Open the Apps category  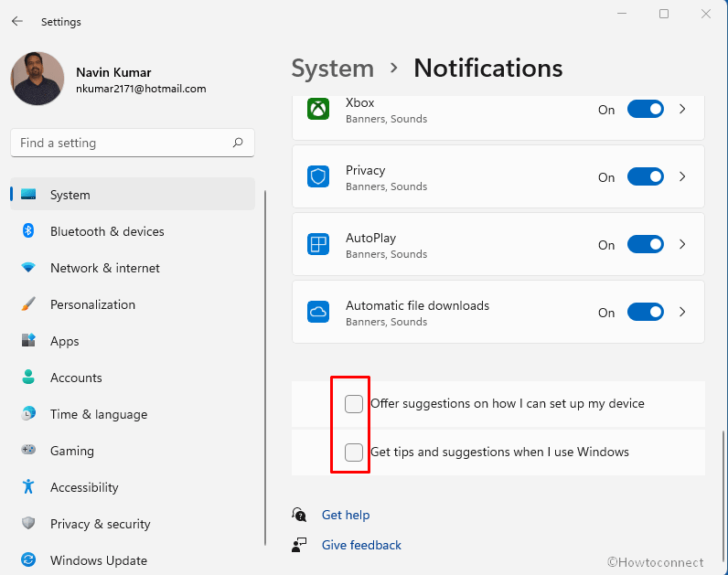click(x=65, y=341)
